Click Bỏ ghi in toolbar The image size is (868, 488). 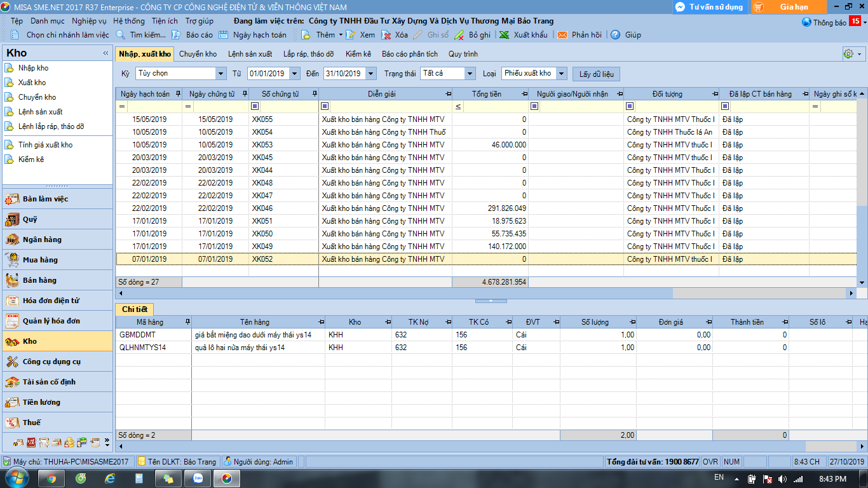(472, 35)
